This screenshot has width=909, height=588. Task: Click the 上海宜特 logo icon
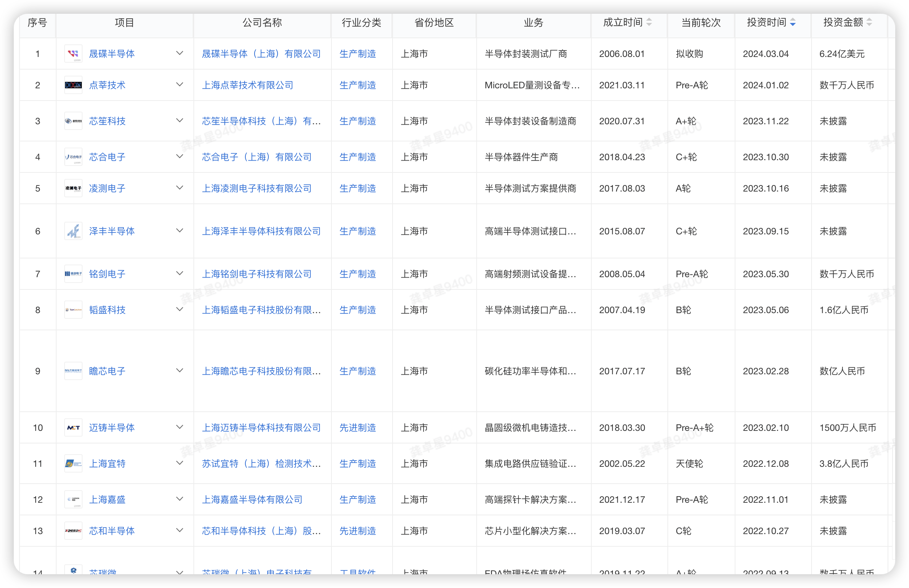point(73,463)
